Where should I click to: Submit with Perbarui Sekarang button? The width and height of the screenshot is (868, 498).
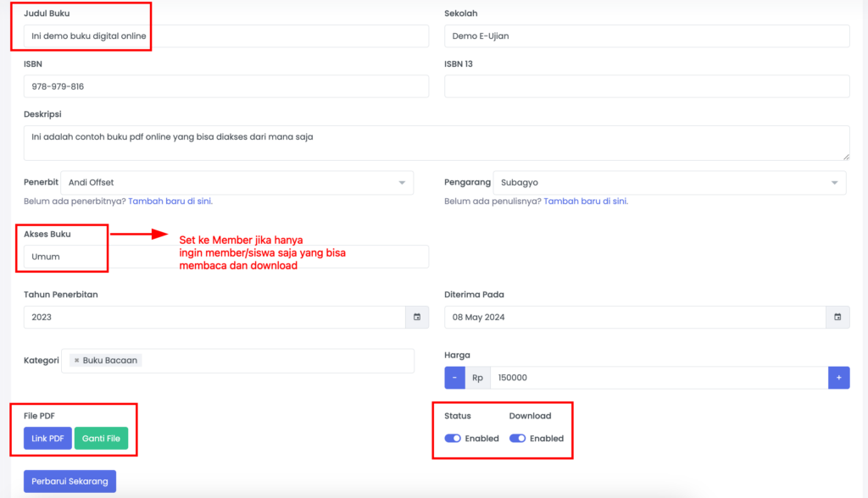[70, 481]
